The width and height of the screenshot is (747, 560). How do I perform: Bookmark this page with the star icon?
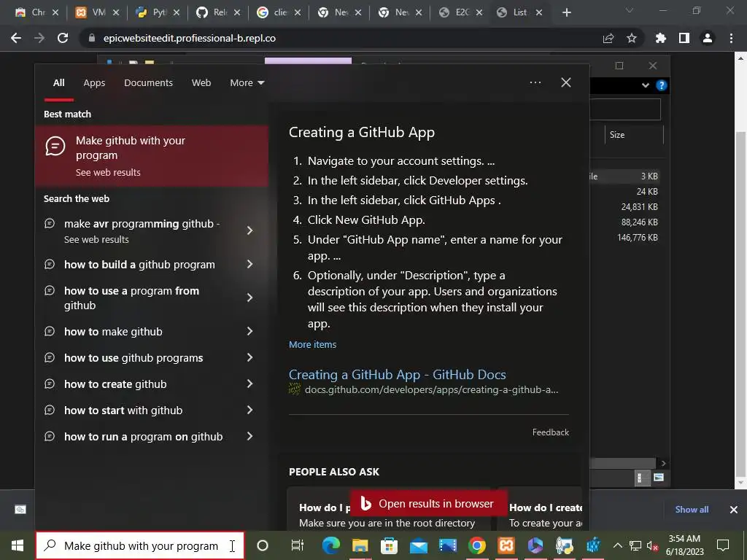632,38
